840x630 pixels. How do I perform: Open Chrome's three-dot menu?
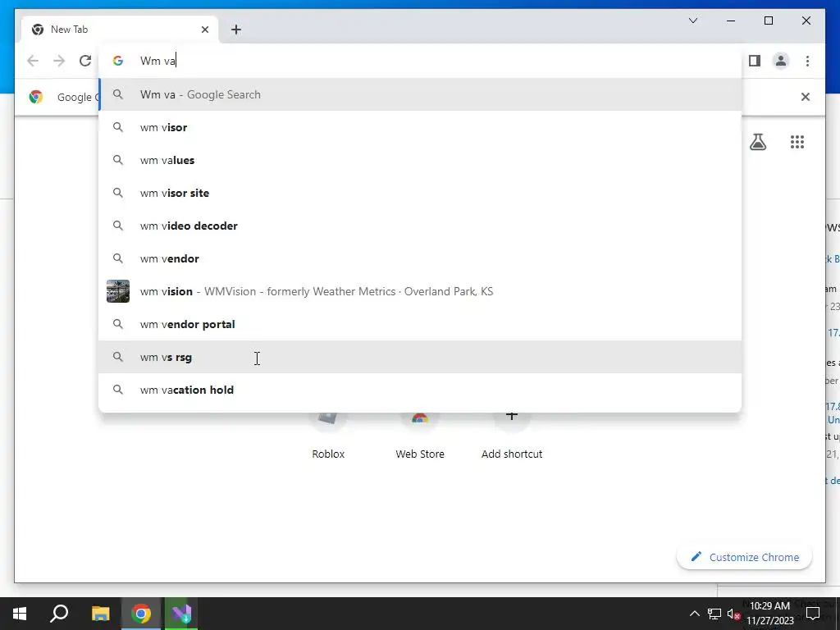pos(807,61)
